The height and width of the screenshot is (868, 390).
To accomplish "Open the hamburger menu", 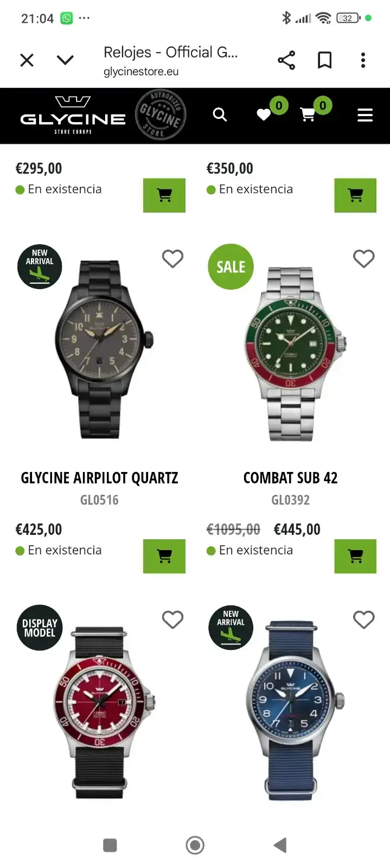I will tap(365, 114).
